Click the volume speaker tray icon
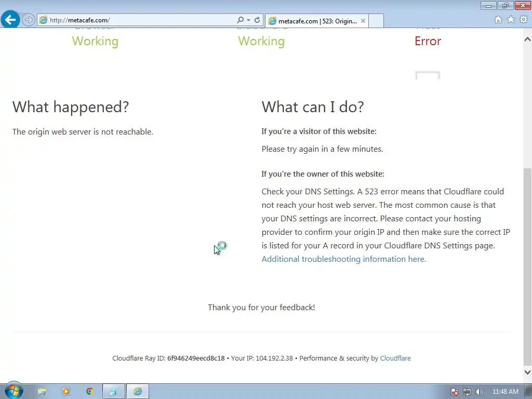 [x=479, y=392]
